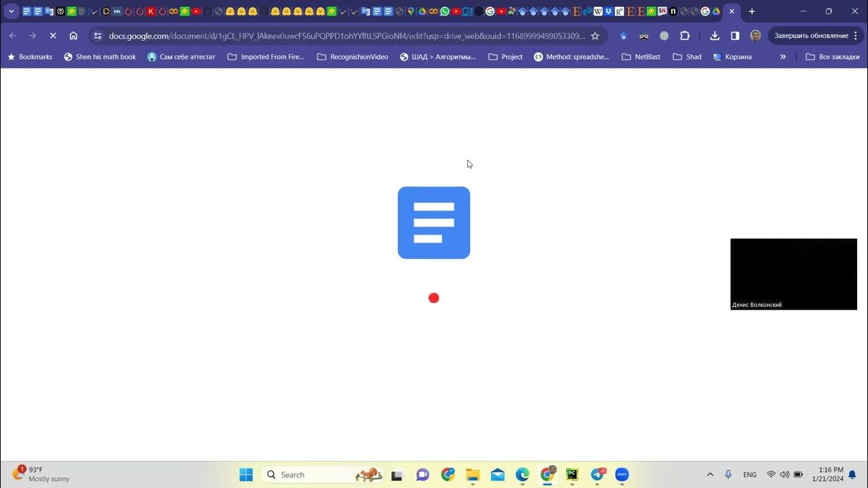
Task: Open Zoom from taskbar
Action: [x=622, y=474]
